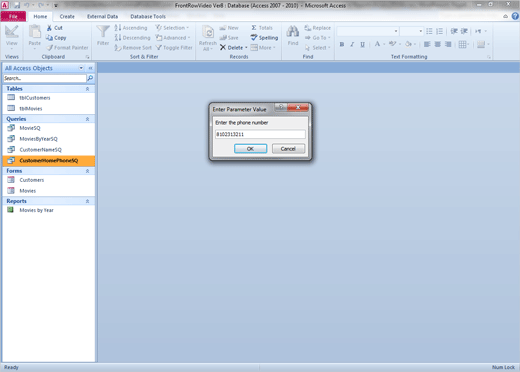Screen dimensions: 520x372
Task: Click the bullets list icon
Action: [429, 31]
